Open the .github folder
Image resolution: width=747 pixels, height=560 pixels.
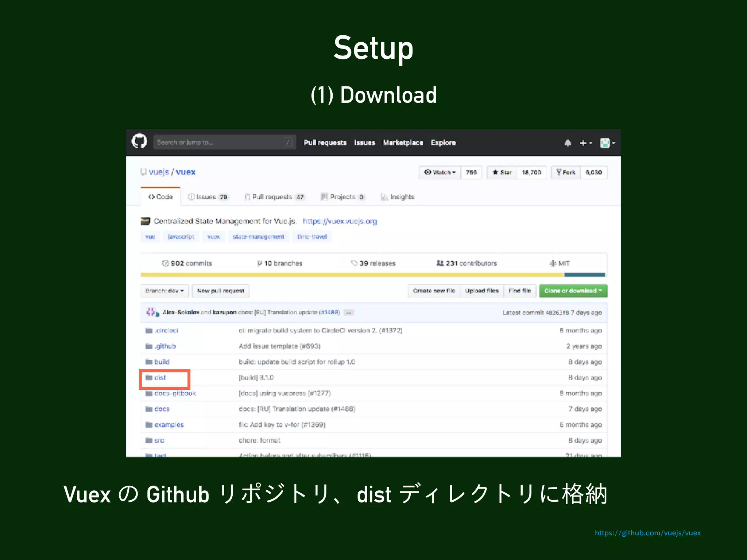165,346
